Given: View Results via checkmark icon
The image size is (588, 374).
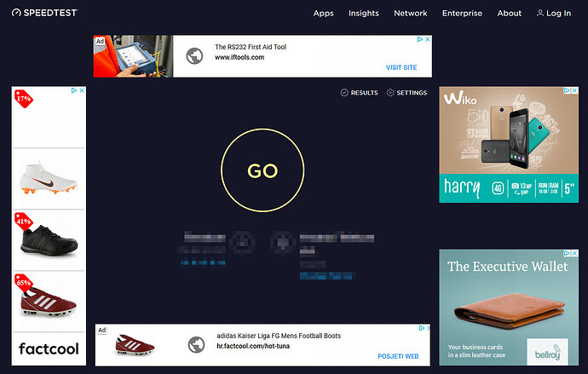Looking at the screenshot, I should (x=344, y=93).
